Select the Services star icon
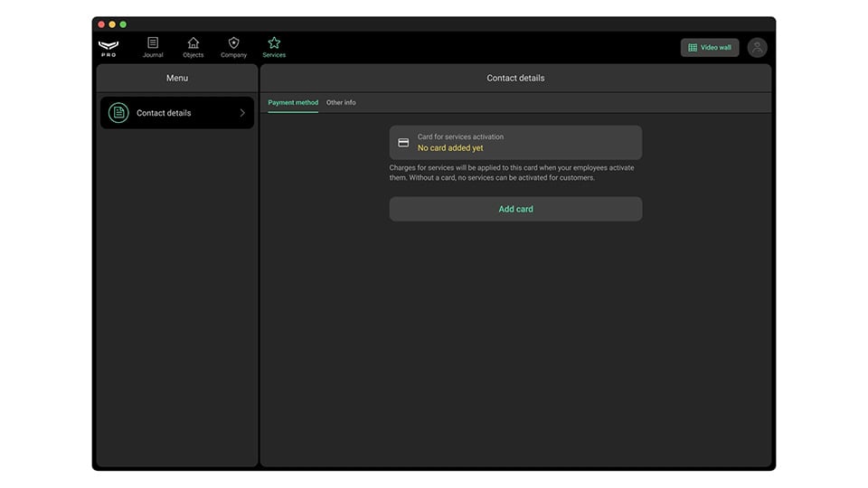The height and width of the screenshot is (488, 868). tap(274, 43)
